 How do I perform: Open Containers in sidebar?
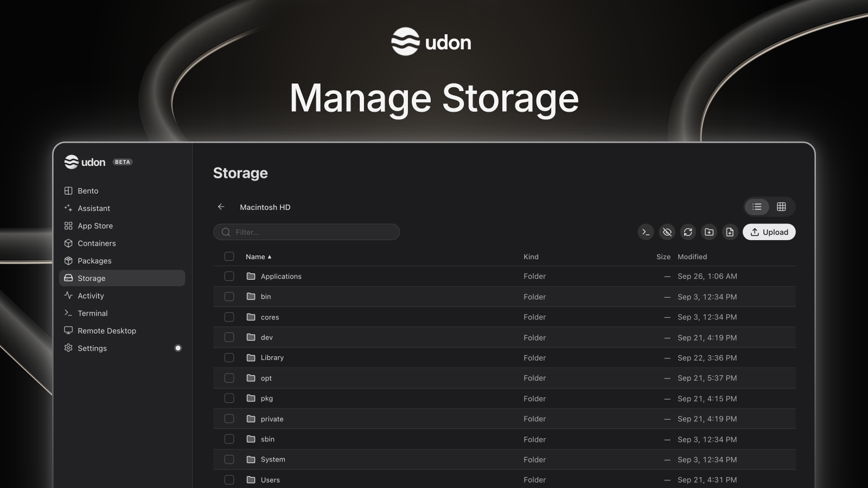122,243
